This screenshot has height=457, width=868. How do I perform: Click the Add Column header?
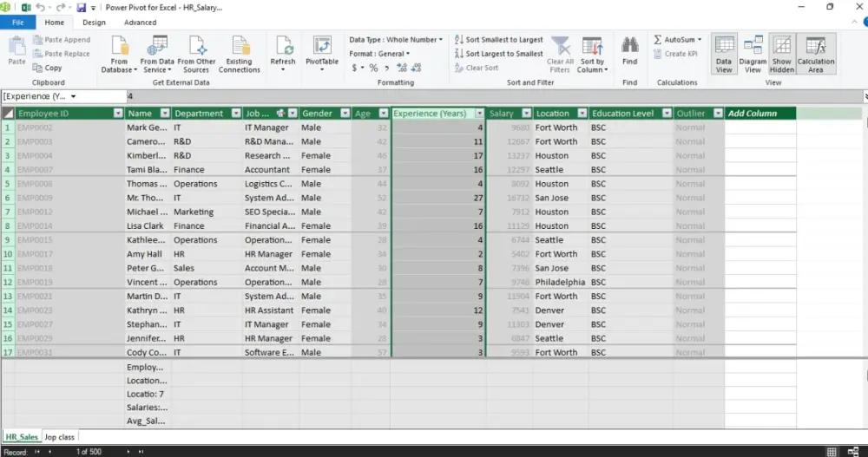[x=760, y=114]
